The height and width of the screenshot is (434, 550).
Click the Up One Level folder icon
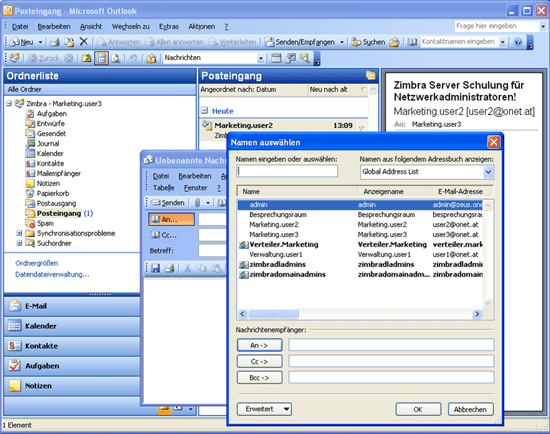pyautogui.click(x=86, y=58)
